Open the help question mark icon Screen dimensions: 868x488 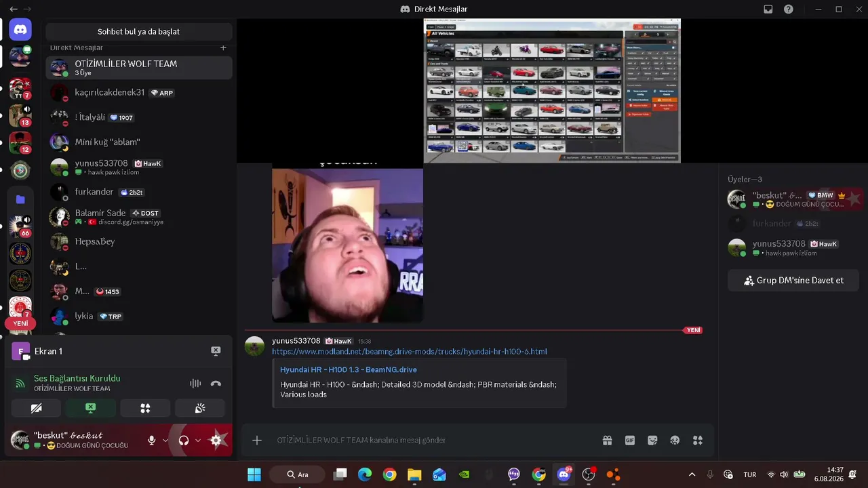click(789, 9)
